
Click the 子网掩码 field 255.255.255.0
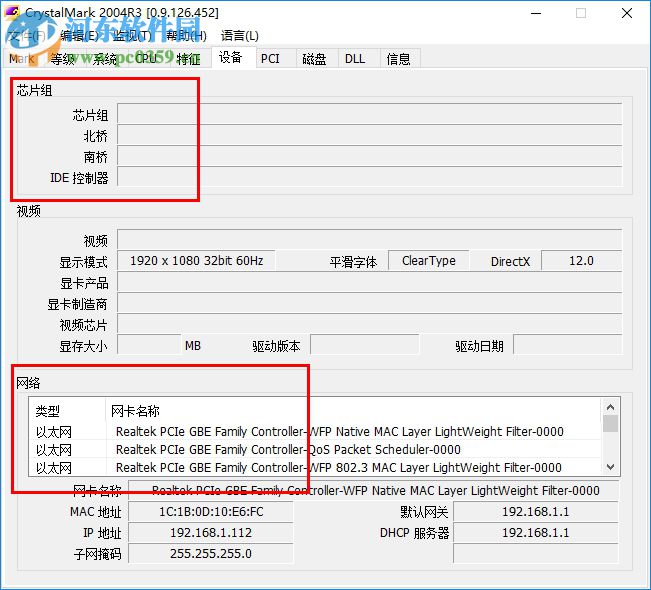click(211, 553)
